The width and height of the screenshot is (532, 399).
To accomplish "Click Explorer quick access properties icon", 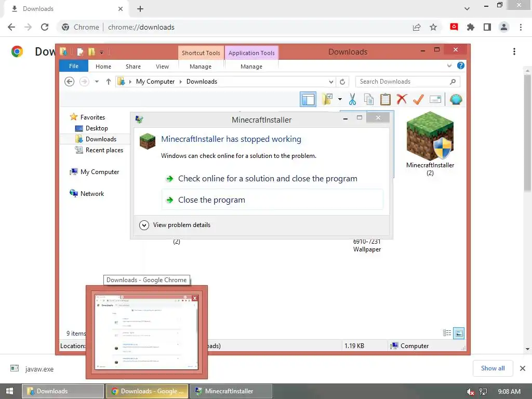I will [80, 52].
